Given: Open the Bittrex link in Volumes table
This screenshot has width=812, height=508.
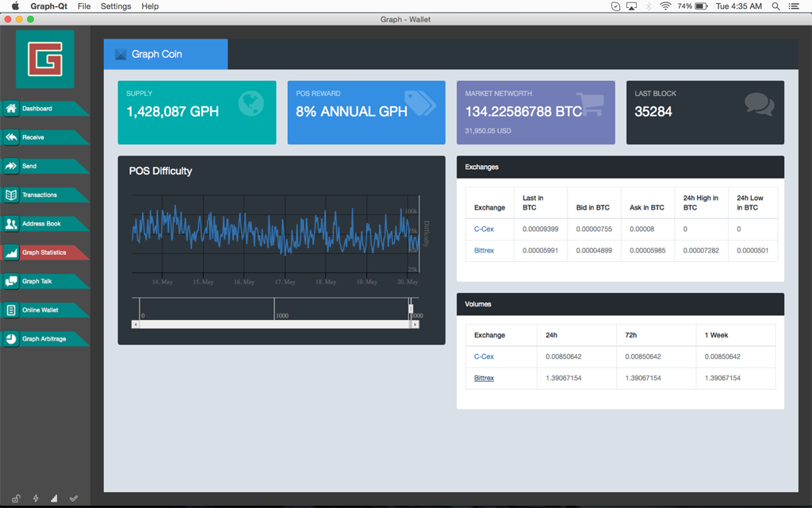Looking at the screenshot, I should pos(484,378).
